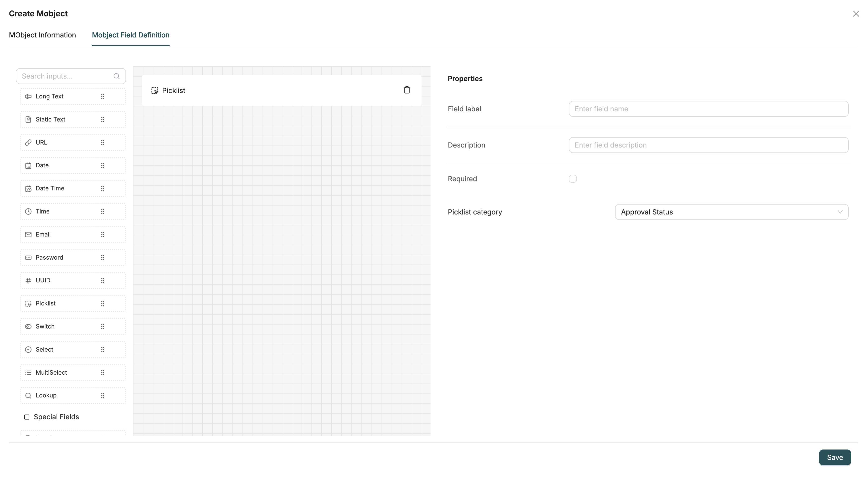Screen dimensions: 868x480
Task: Switch to MObject Information tab
Action: [x=42, y=35]
